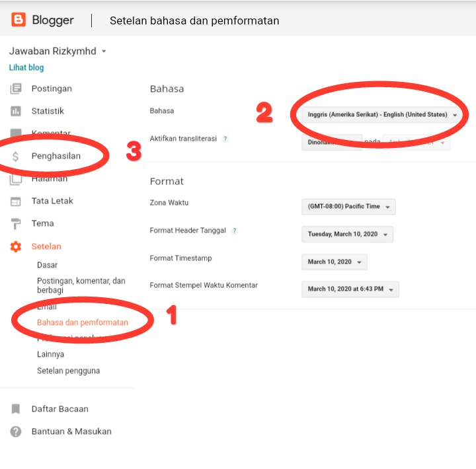The height and width of the screenshot is (469, 476).
Task: Open the Zona Waktu timezone dropdown
Action: pos(348,207)
